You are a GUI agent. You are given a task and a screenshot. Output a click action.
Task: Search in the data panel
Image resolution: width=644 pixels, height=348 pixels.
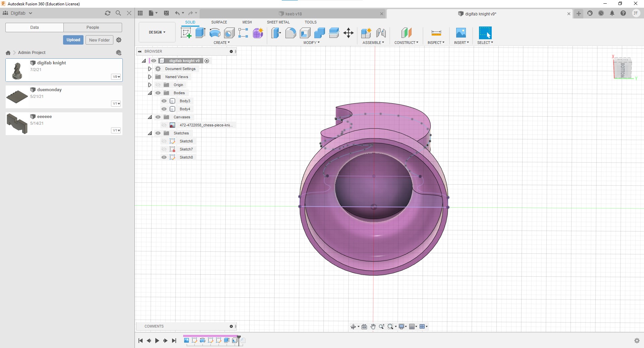pos(118,13)
